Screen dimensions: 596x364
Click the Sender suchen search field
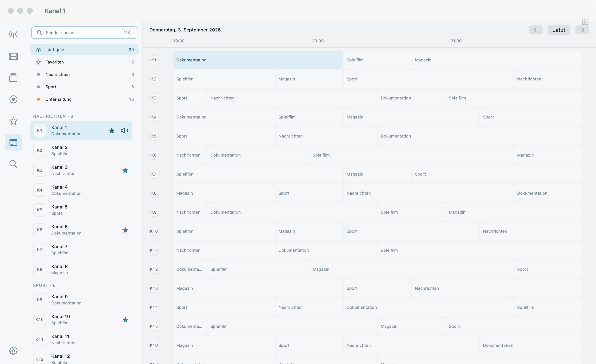84,33
